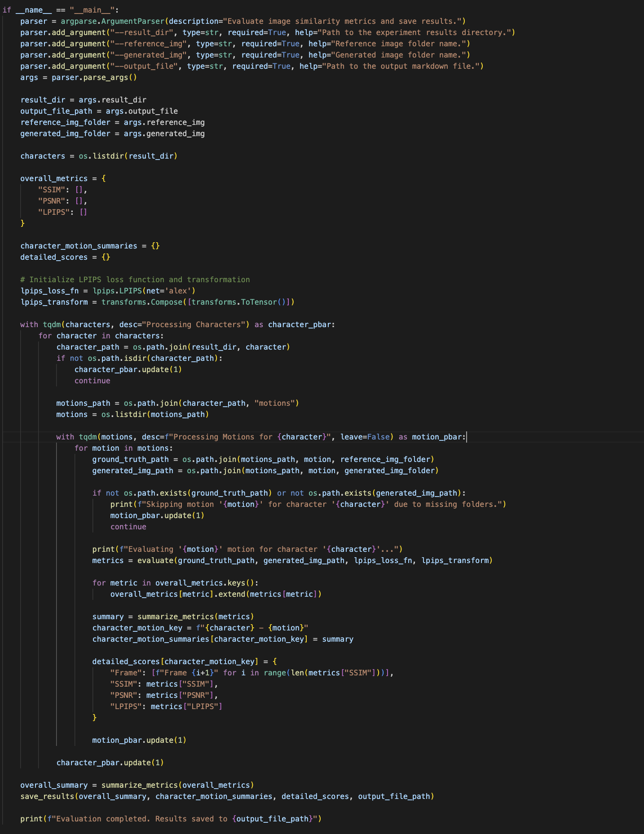The width and height of the screenshot is (644, 834).
Task: Click the `if __name__ == "__main__":` line
Action: pos(61,10)
